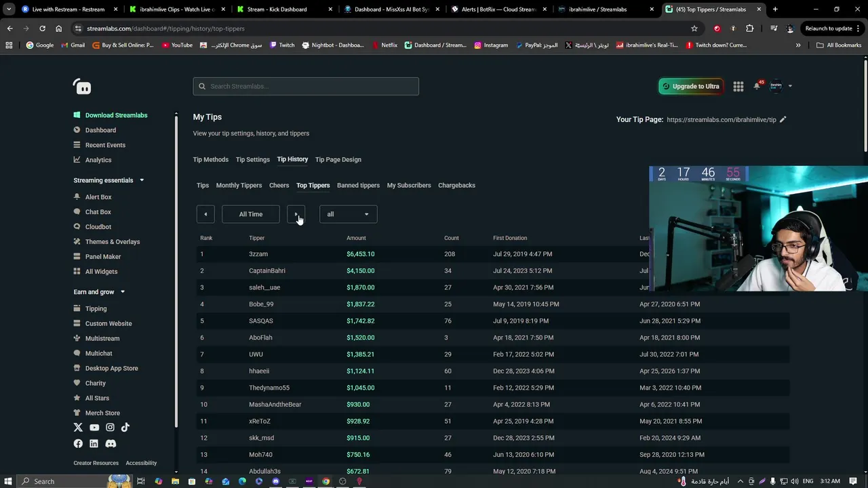Screen dimensions: 868x488
Task: Open All Widgets in sidebar
Action: pyautogui.click(x=101, y=272)
